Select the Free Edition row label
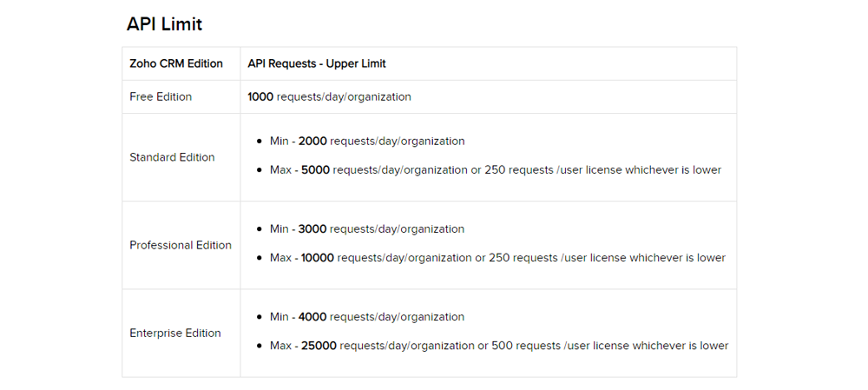868x390 pixels. tap(161, 97)
